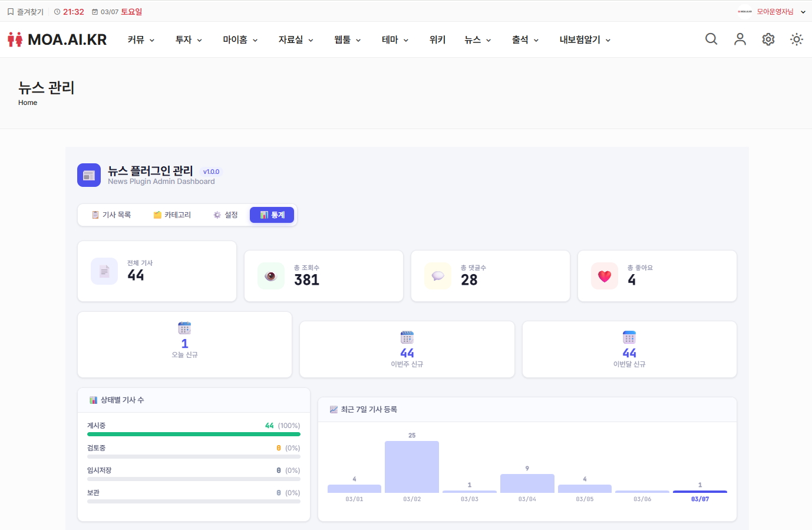Click the total comments speech bubble icon
The height and width of the screenshot is (530, 812).
(438, 276)
